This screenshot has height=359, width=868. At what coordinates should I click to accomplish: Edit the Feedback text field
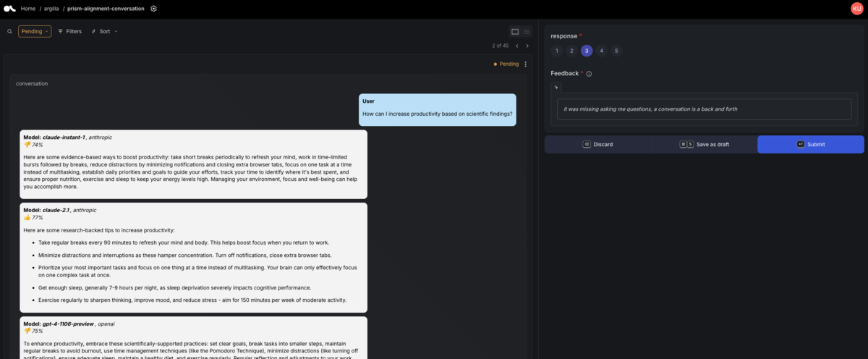(x=704, y=109)
